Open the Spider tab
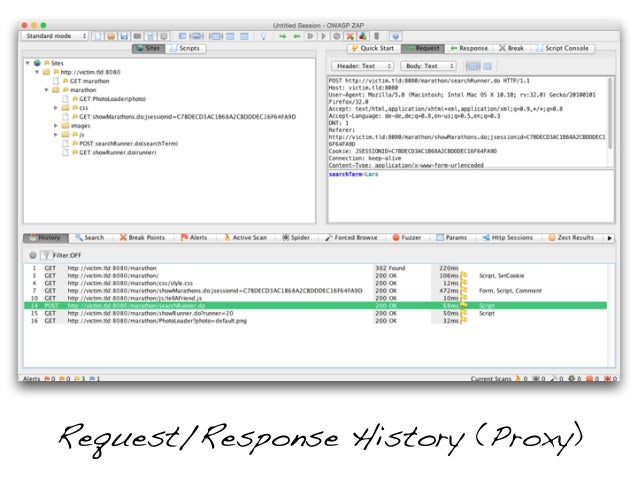638x479 pixels. coord(296,238)
